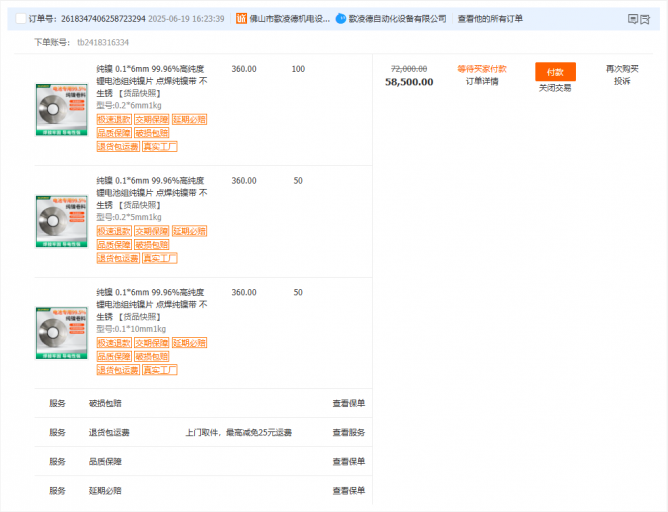Click the struck-through price 72,000.00
This screenshot has height=512, width=668.
(x=409, y=69)
